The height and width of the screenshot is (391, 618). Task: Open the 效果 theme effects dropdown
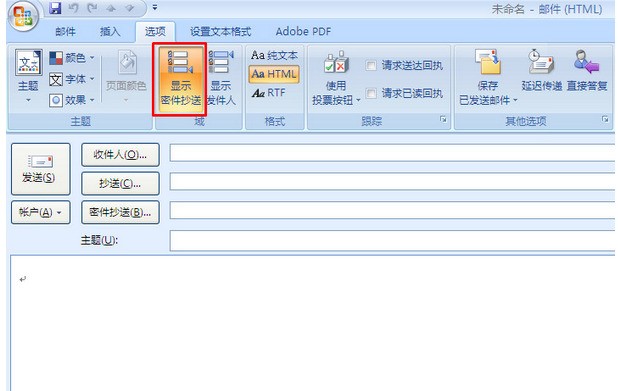72,100
